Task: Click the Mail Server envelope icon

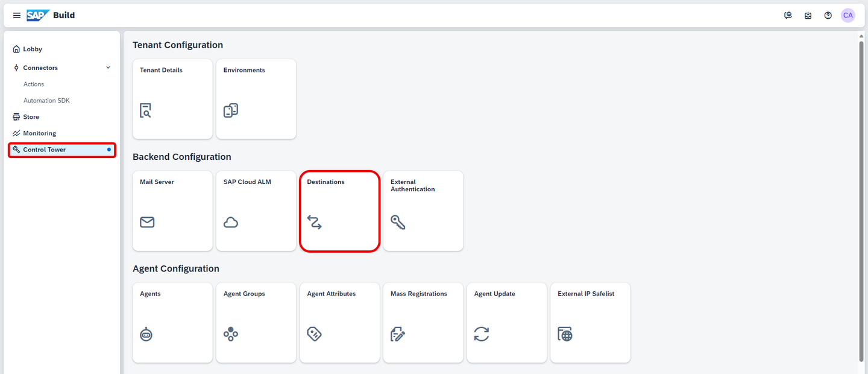Action: click(x=147, y=222)
